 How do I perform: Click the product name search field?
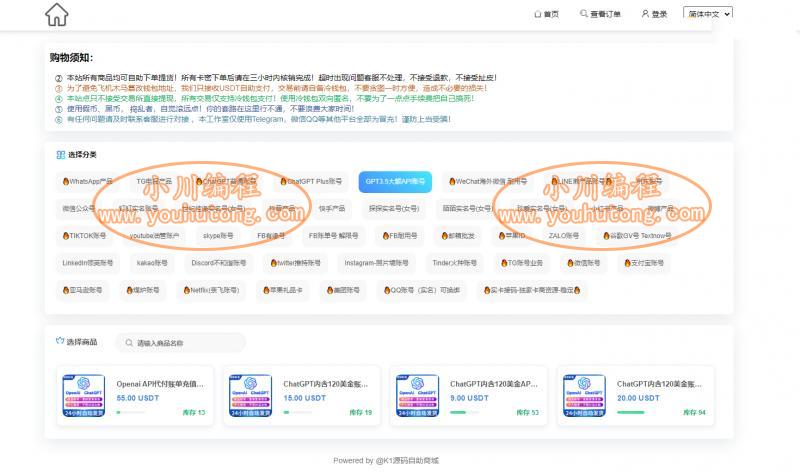181,343
